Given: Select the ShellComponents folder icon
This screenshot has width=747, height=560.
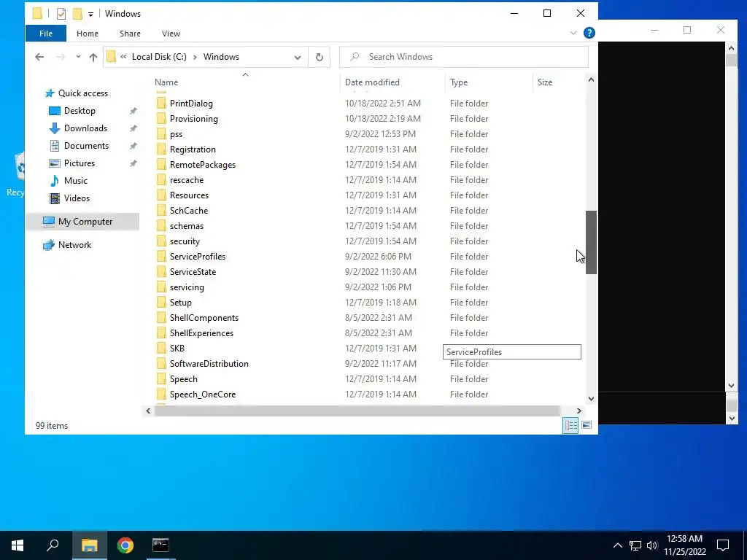Looking at the screenshot, I should [161, 318].
